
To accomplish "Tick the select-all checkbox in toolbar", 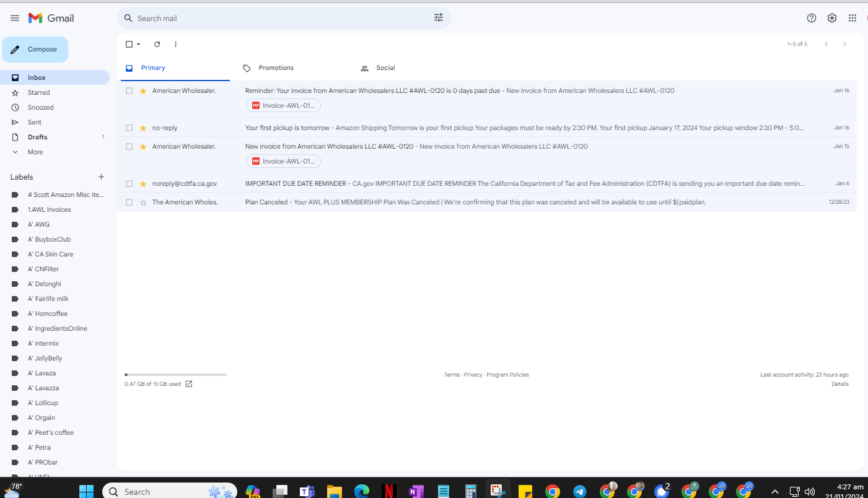I will point(129,44).
